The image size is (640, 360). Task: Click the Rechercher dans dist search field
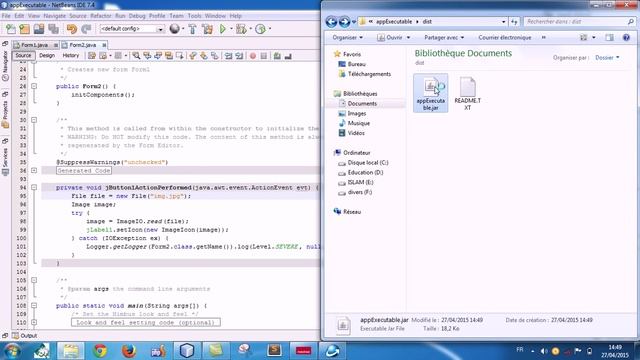(579, 22)
